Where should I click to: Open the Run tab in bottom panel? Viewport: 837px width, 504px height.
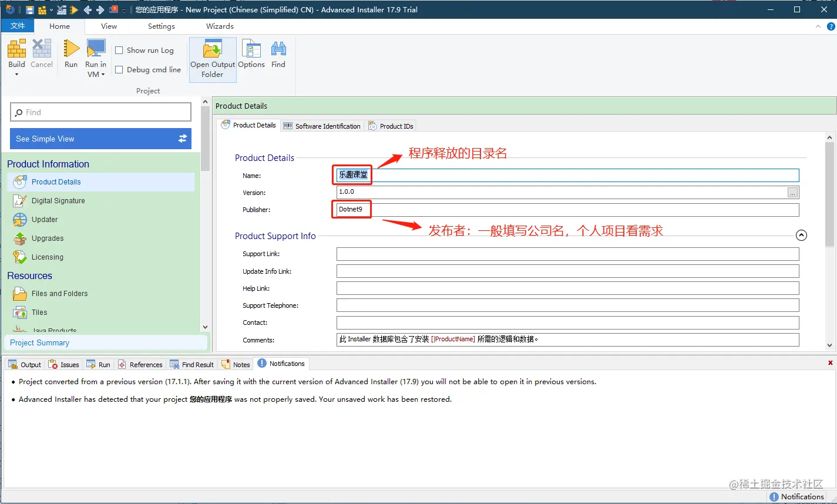click(99, 364)
